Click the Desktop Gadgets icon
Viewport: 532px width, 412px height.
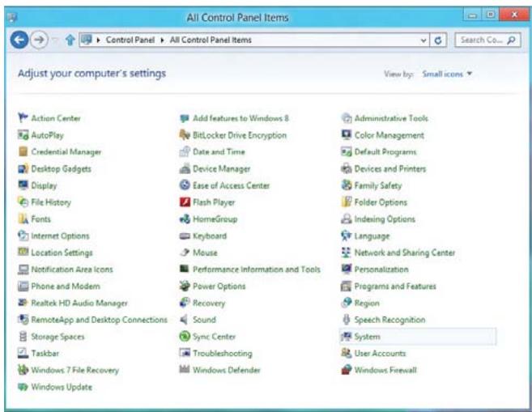tap(23, 168)
